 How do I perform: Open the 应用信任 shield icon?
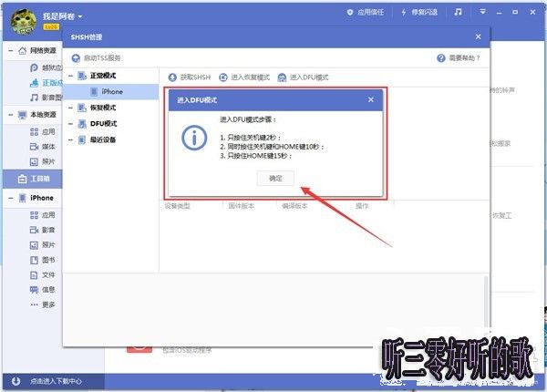click(350, 12)
